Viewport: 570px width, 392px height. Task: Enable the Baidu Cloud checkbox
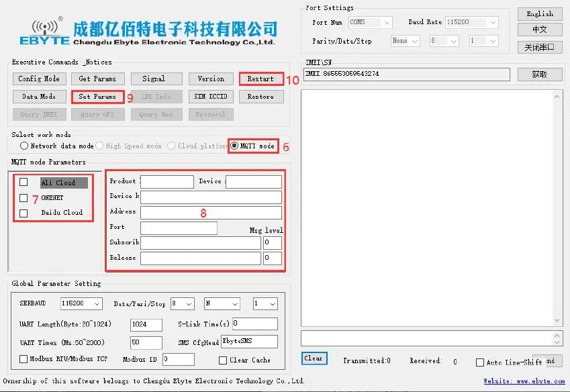pos(23,213)
